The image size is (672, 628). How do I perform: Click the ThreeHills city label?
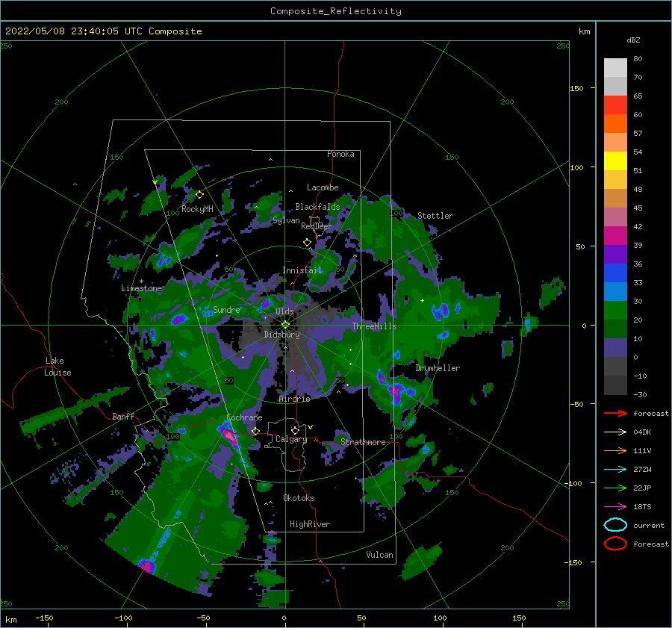tap(375, 326)
